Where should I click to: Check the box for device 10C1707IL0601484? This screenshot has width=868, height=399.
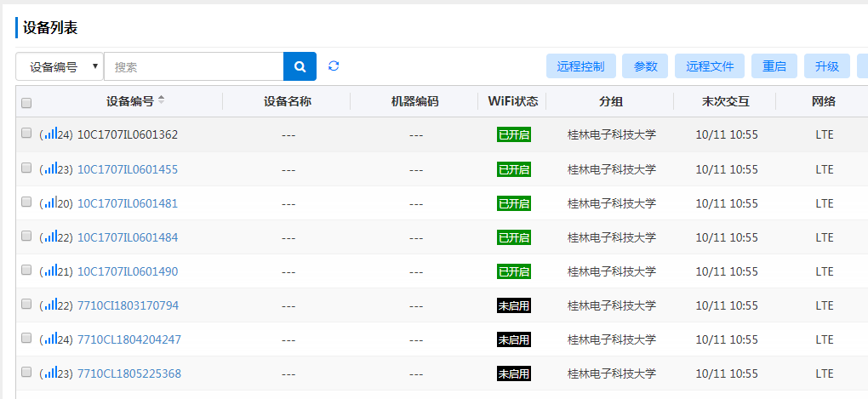point(26,236)
